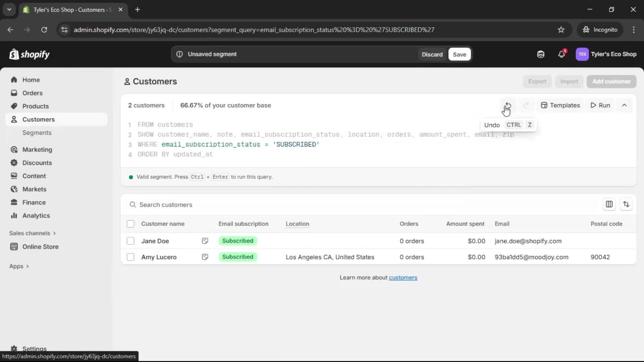This screenshot has height=362, width=644.
Task: Open the notifications bell
Action: (561, 54)
